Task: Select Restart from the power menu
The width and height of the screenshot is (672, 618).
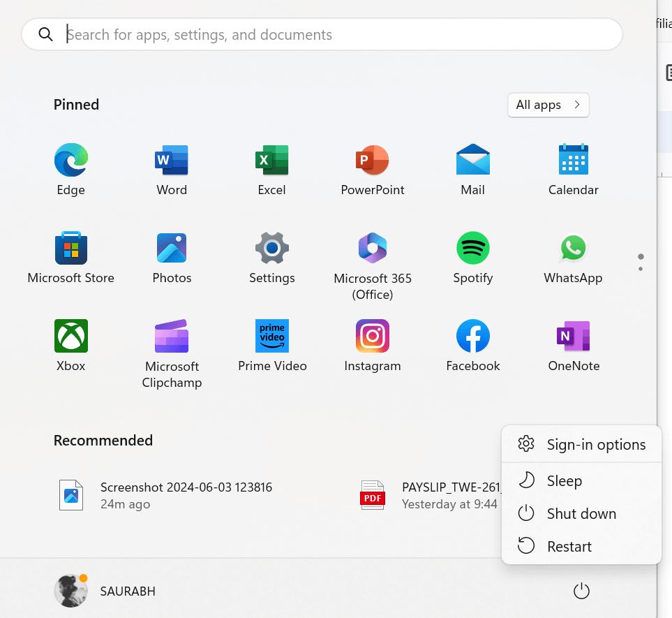Action: [x=569, y=546]
